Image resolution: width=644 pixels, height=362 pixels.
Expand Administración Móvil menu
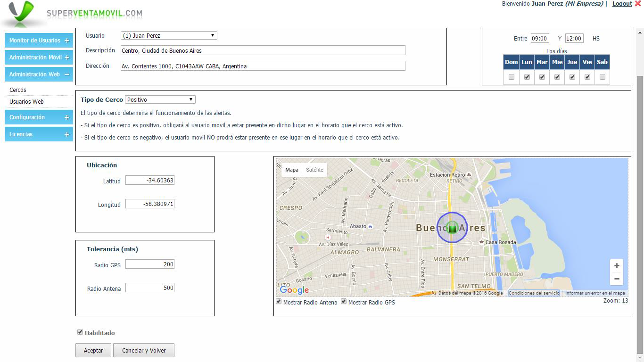(39, 58)
